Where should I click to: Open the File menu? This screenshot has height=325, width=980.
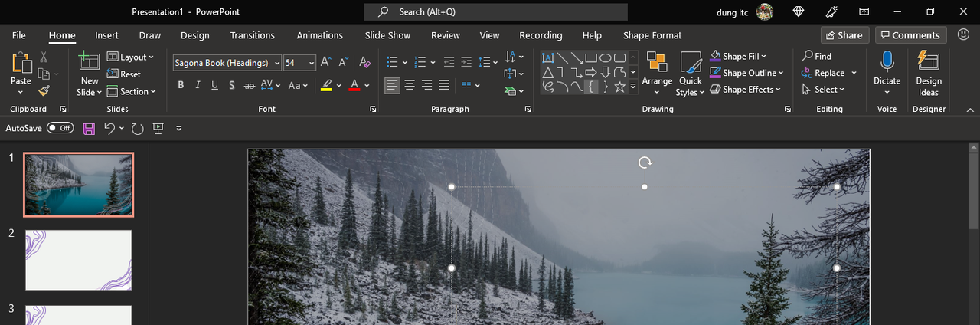coord(19,35)
